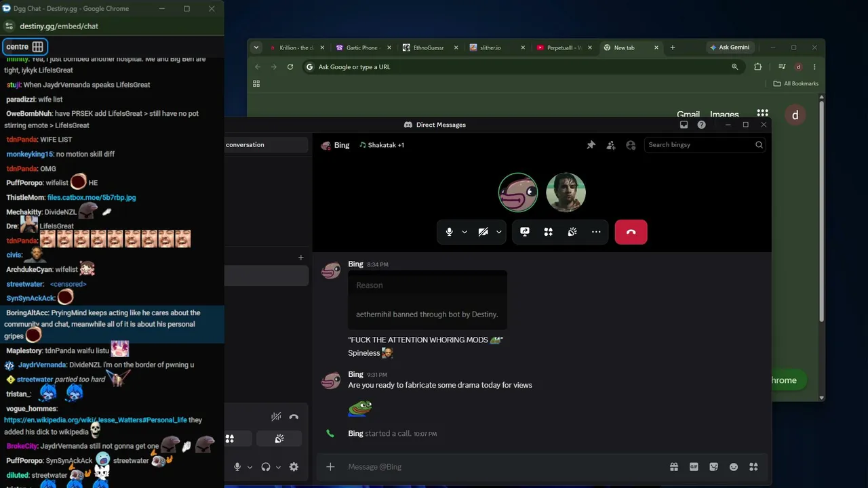Open a new Chrome tab with plus
Image resolution: width=868 pixels, height=488 pixels.
tap(673, 47)
